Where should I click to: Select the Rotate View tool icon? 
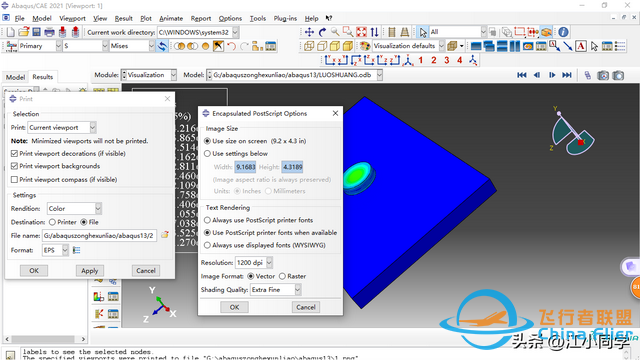[322, 32]
